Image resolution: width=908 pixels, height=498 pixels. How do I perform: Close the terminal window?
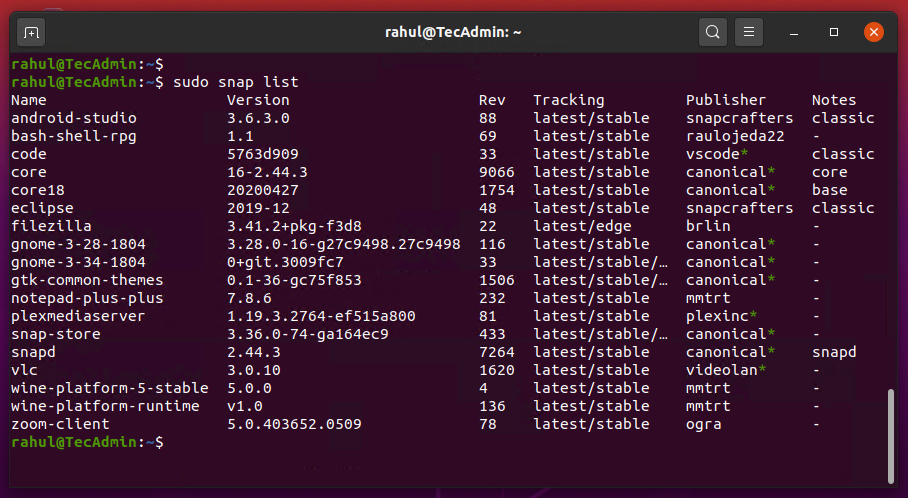874,32
